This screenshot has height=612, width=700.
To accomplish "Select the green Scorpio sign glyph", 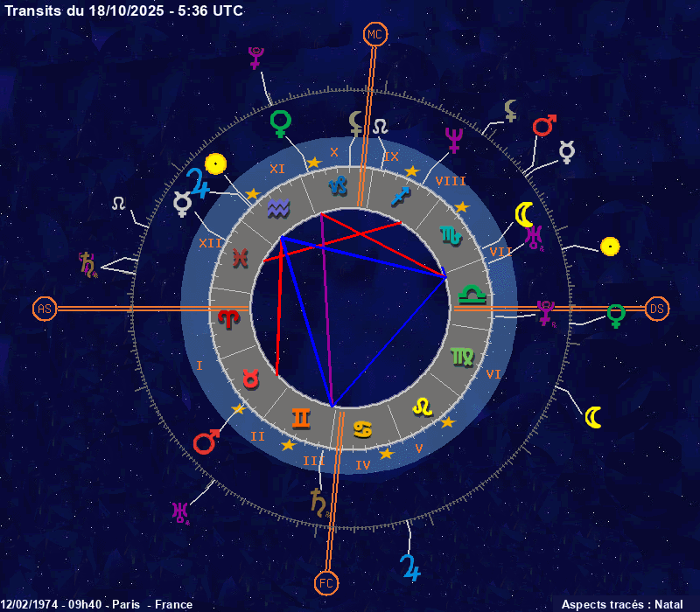I will coord(450,234).
